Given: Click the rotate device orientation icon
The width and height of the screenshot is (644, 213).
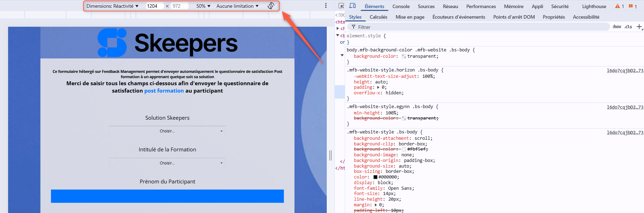Looking at the screenshot, I should point(271,6).
